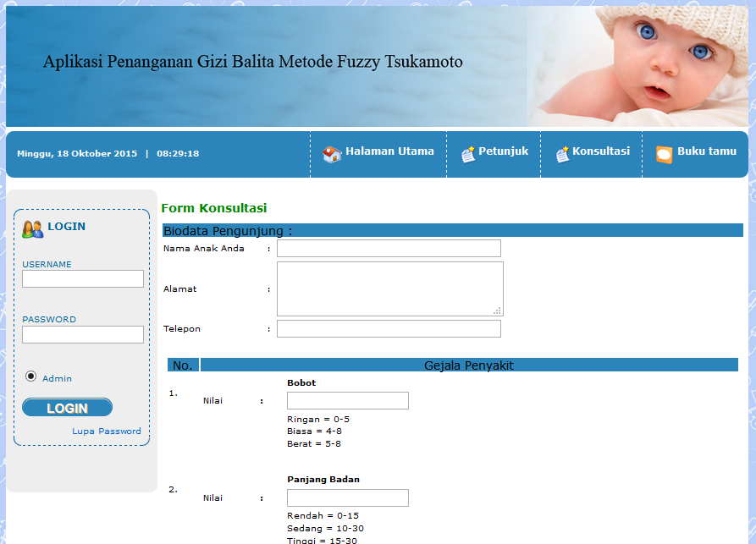Click the house icon beside Halaman Utama
The height and width of the screenshot is (544, 756).
click(x=332, y=154)
